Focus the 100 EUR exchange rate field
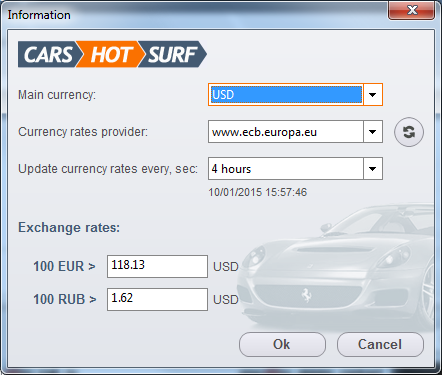442x375 pixels. 157,266
